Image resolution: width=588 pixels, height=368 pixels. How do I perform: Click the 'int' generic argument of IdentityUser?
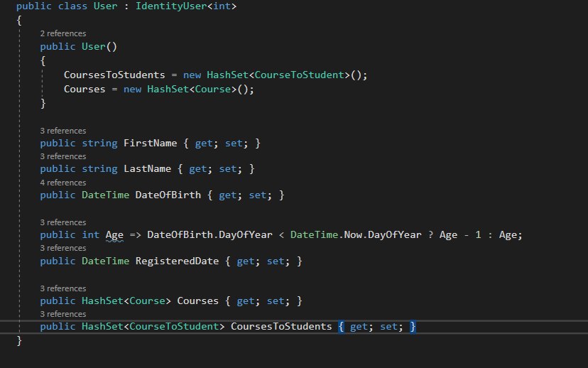(x=222, y=6)
